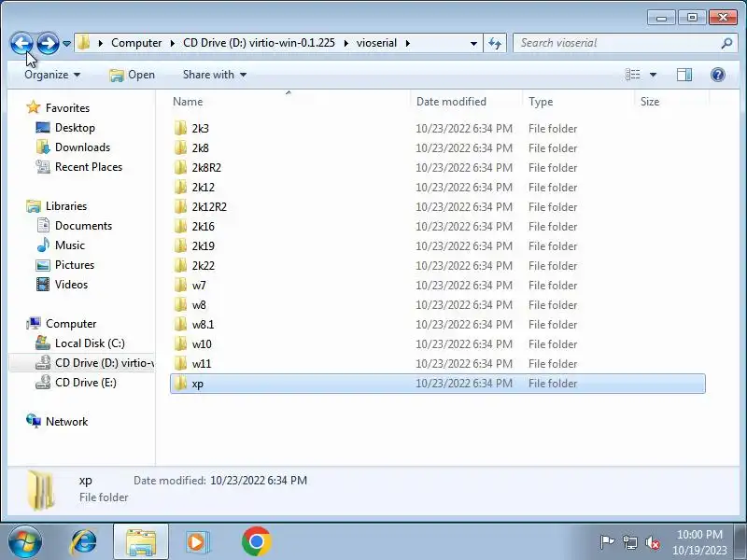Image resolution: width=747 pixels, height=560 pixels.
Task: Select the 2k3 folder icon
Action: (x=180, y=128)
